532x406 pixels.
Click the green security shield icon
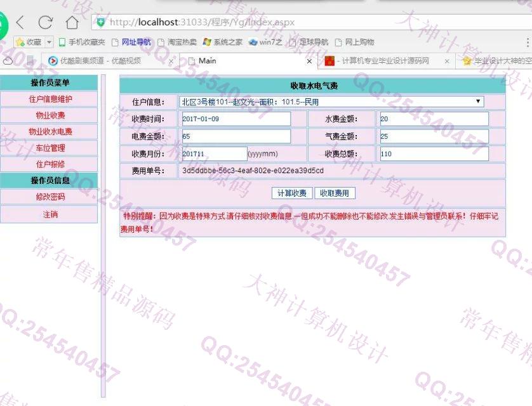pos(100,22)
